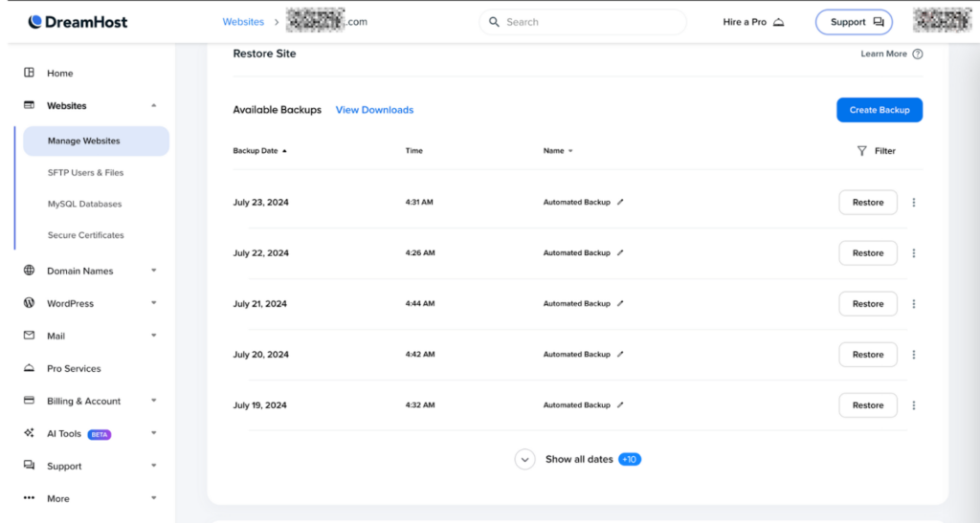Click the Filter funnel icon

(861, 151)
